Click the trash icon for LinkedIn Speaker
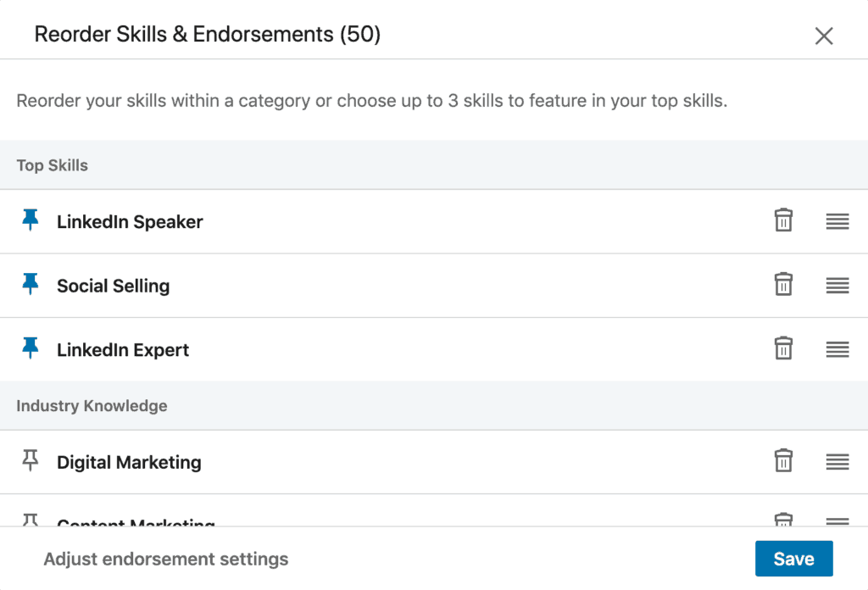868x590 pixels. tap(783, 220)
